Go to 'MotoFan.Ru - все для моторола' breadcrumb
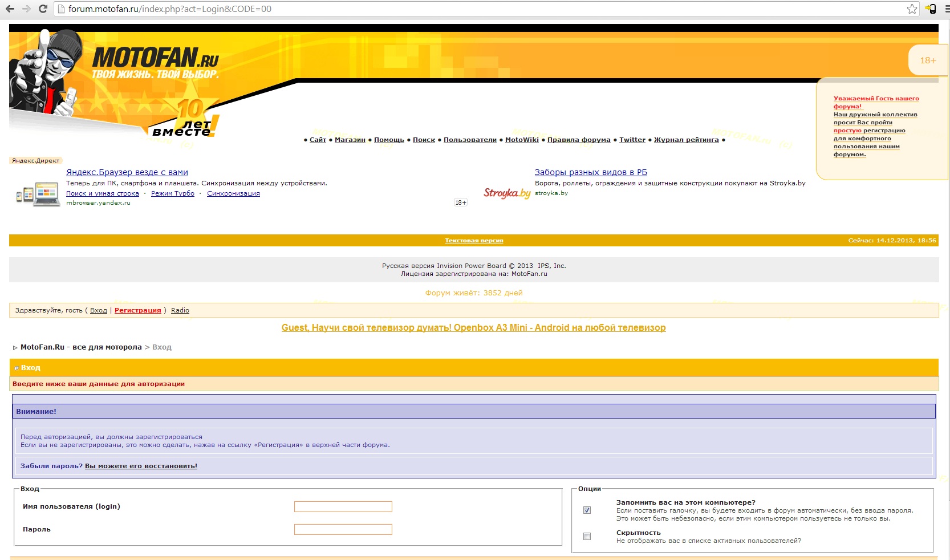 point(81,347)
